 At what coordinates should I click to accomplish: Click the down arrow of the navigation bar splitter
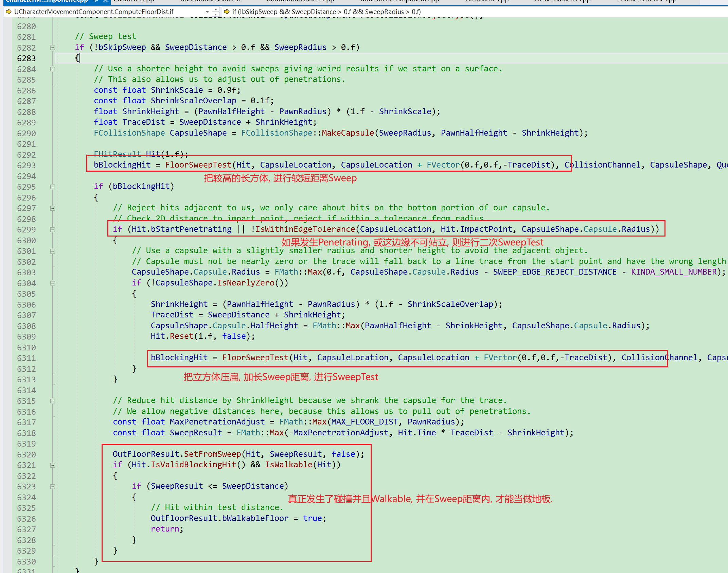(x=216, y=14)
